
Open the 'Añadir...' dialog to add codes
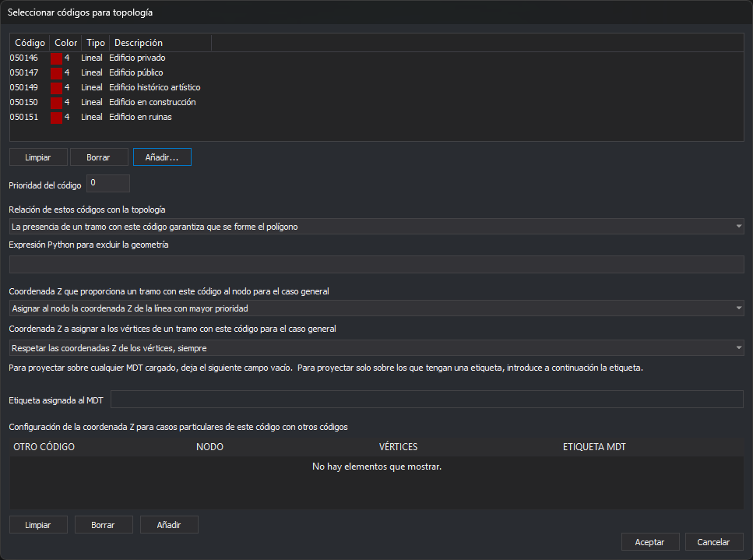[x=162, y=157]
